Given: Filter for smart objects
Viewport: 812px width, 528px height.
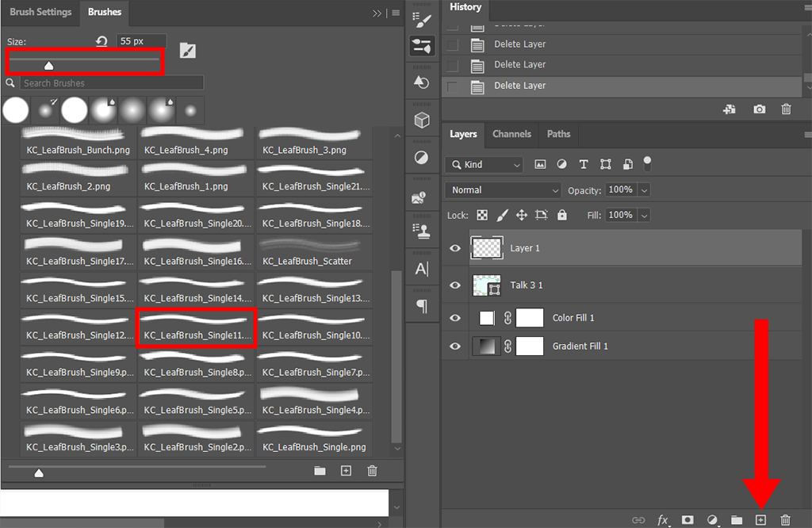Looking at the screenshot, I should [x=628, y=165].
